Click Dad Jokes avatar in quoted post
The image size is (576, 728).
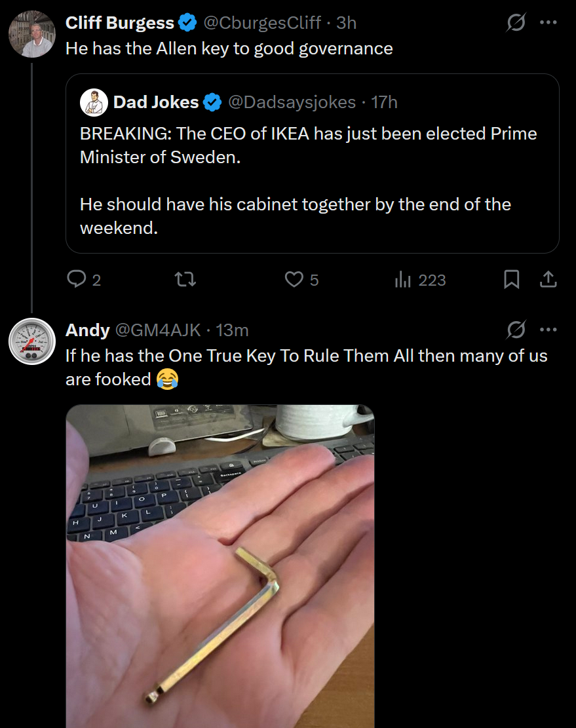coord(94,102)
